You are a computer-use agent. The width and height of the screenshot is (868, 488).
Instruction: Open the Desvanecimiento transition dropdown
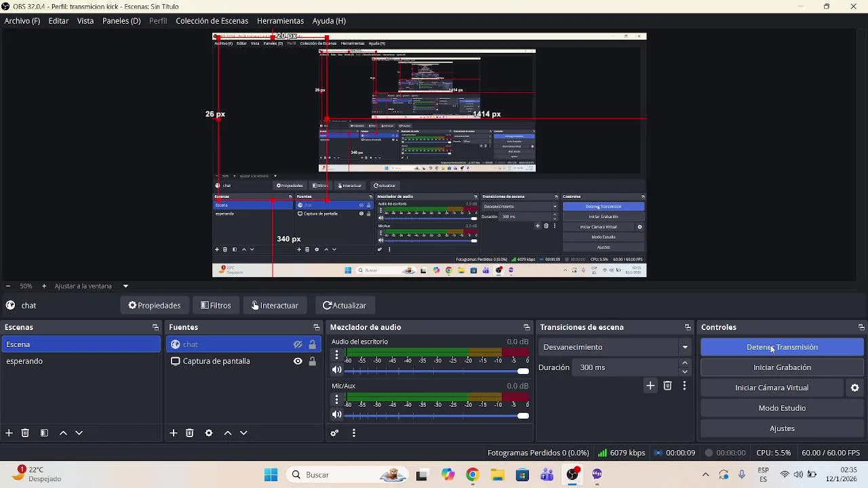616,347
